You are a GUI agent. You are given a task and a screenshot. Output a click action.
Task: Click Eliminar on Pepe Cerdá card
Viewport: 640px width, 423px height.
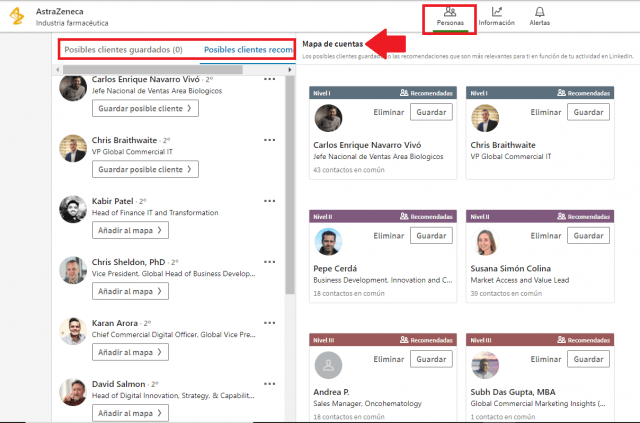[389, 236]
